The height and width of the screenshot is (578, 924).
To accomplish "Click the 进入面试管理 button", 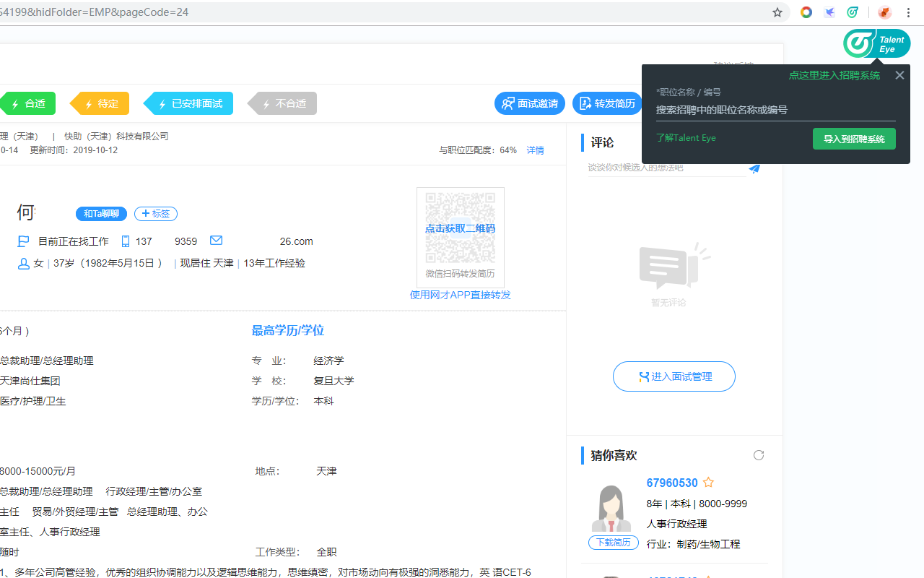I will [x=674, y=376].
